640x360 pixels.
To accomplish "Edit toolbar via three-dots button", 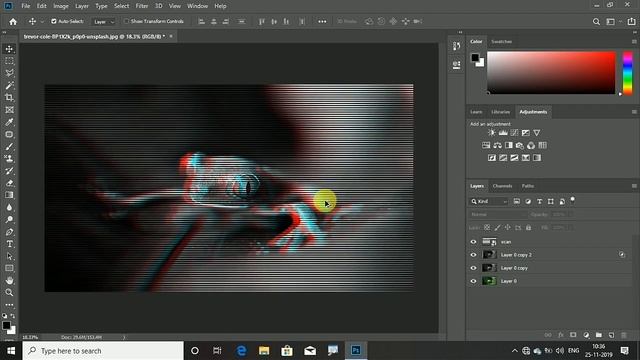I will [x=9, y=305].
